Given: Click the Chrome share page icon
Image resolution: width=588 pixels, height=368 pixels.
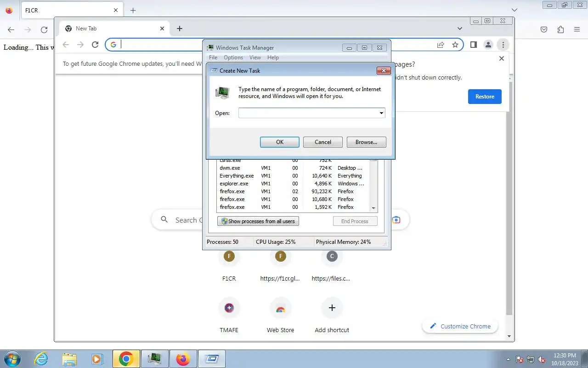Looking at the screenshot, I should tap(441, 45).
